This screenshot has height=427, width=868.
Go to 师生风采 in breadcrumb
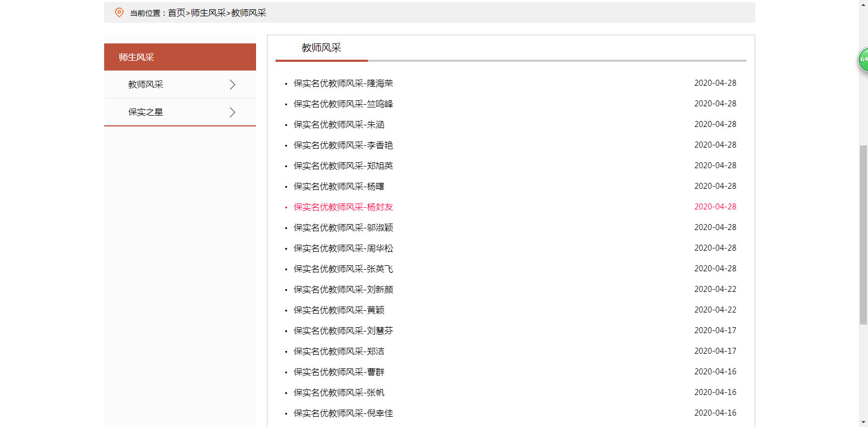tap(208, 13)
